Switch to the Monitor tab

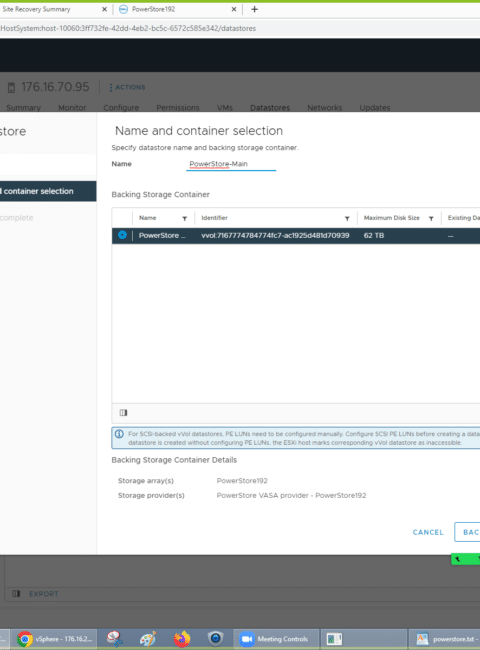point(72,108)
